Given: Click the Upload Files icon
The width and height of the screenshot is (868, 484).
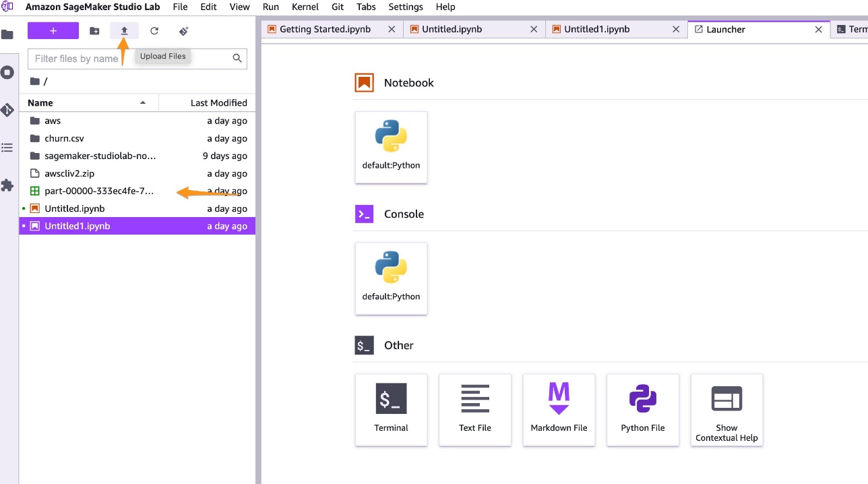Looking at the screenshot, I should [x=124, y=31].
